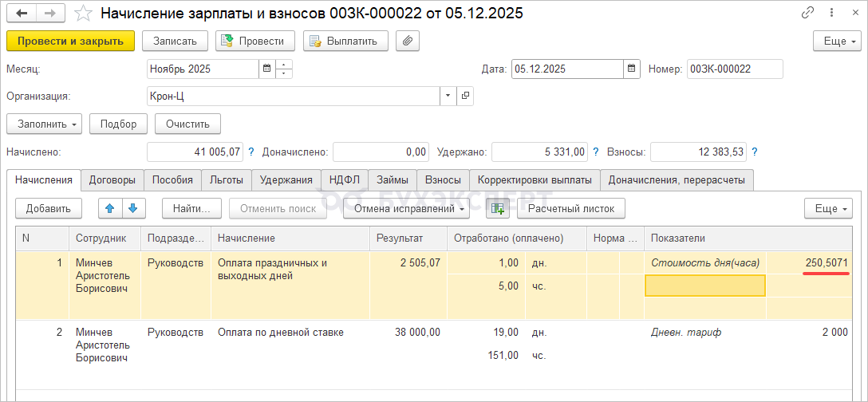
Task: Show help for Начислено amount
Action: [251, 152]
